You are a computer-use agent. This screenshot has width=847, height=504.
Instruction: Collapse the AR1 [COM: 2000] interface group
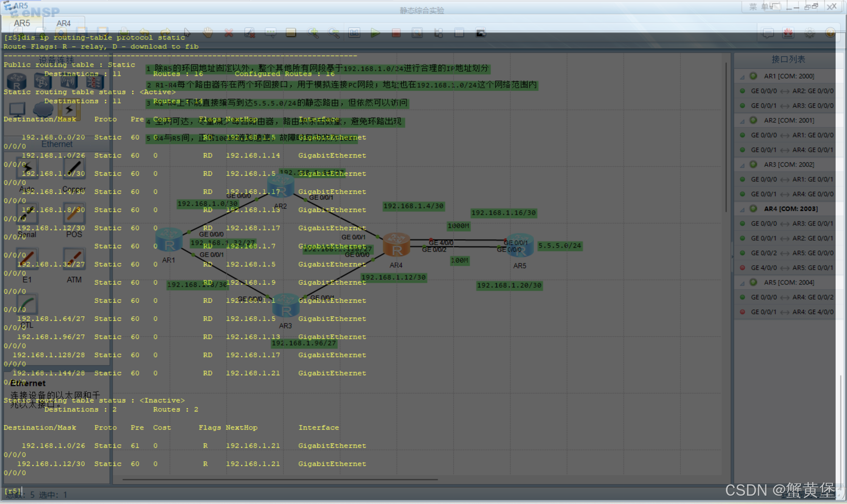coord(742,77)
